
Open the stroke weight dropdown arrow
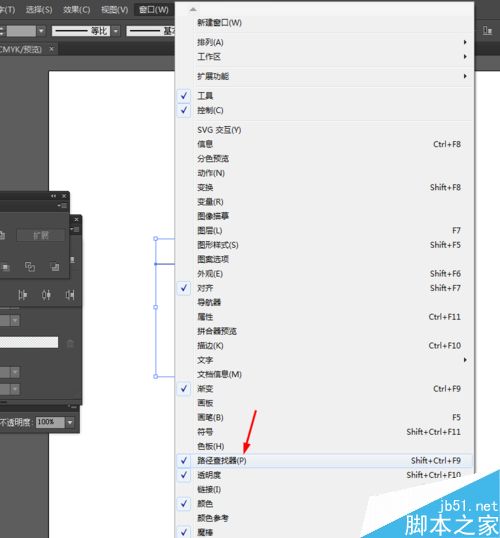click(x=41, y=31)
